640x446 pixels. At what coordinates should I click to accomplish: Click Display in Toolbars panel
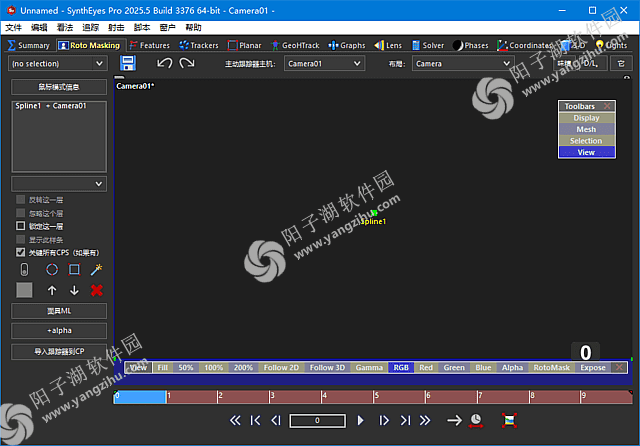tap(587, 118)
